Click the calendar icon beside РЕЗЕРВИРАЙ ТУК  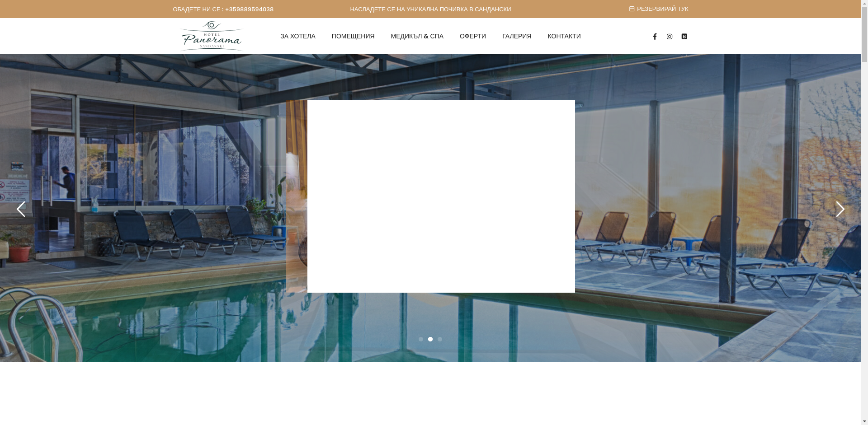(632, 9)
